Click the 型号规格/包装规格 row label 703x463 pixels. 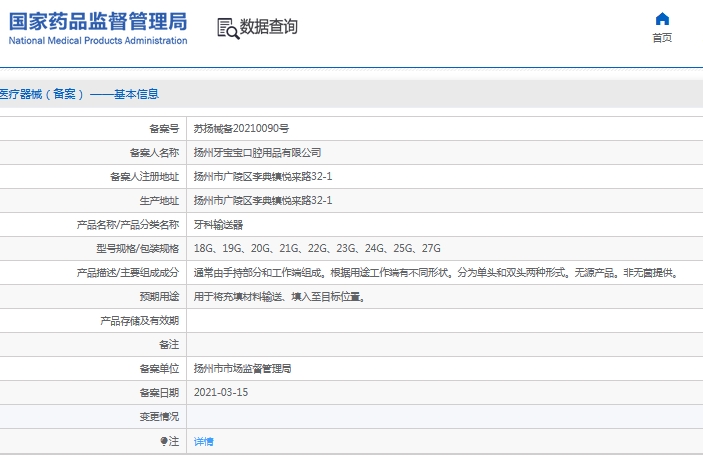tap(137, 248)
